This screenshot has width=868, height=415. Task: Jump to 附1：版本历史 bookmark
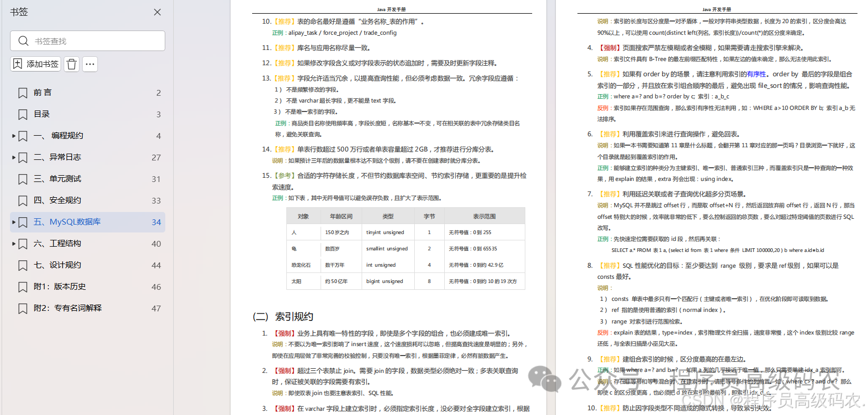pos(59,287)
